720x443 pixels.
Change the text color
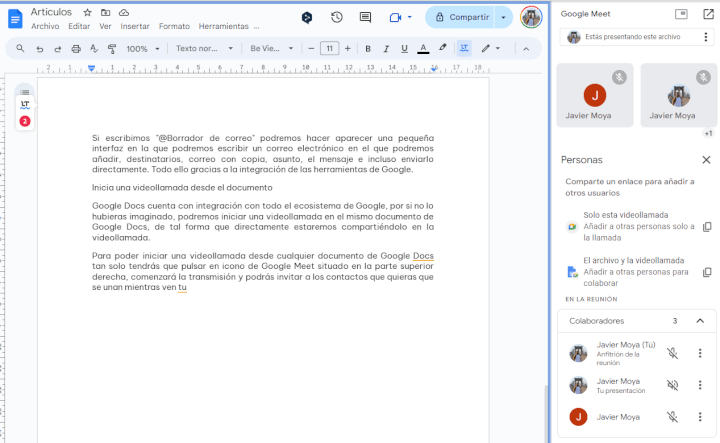click(423, 48)
